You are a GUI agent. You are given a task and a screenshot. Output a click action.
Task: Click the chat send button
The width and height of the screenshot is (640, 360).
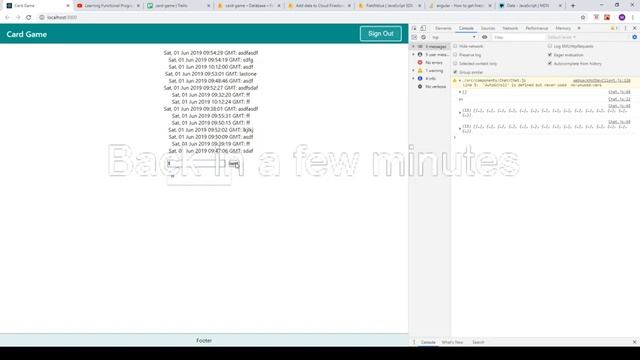tap(233, 164)
